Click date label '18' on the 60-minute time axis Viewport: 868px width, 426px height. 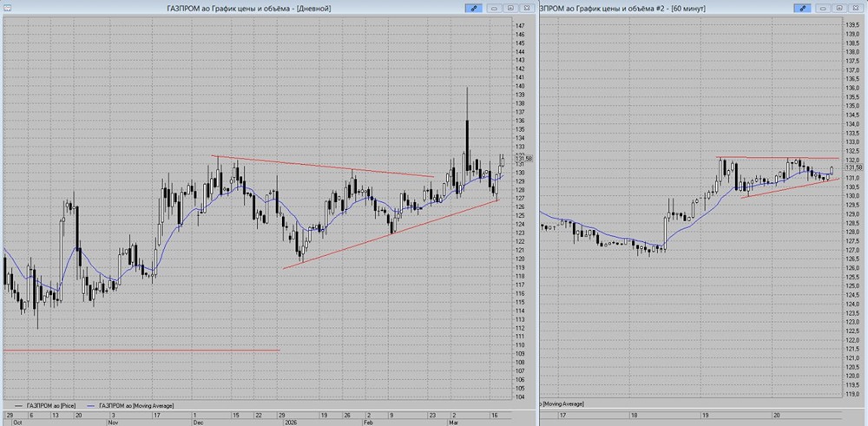pyautogui.click(x=635, y=415)
